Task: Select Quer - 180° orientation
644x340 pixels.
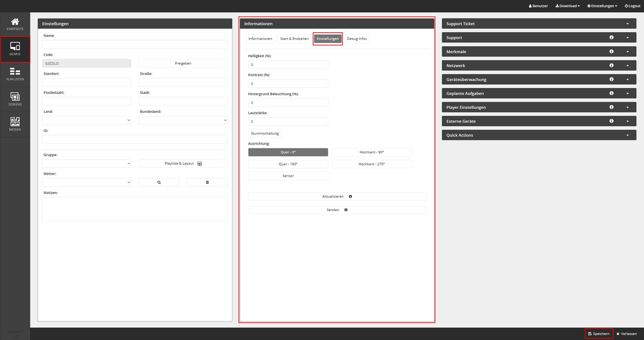Action: pos(288,164)
